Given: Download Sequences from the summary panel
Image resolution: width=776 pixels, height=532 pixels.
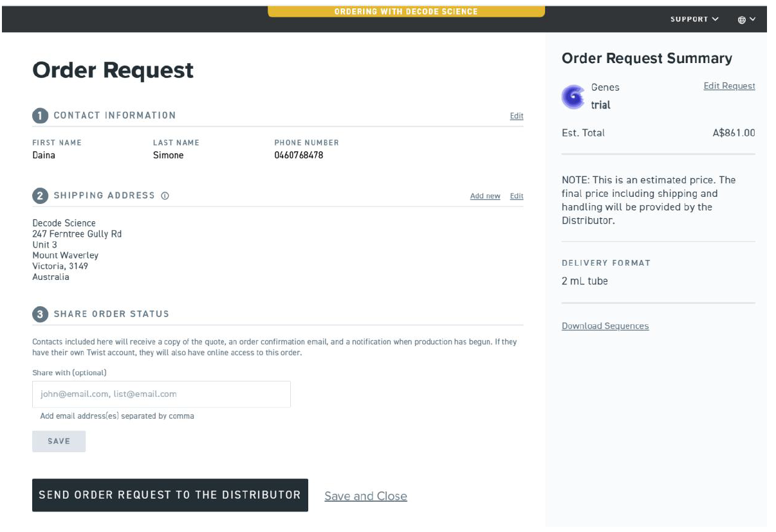Looking at the screenshot, I should click(605, 326).
